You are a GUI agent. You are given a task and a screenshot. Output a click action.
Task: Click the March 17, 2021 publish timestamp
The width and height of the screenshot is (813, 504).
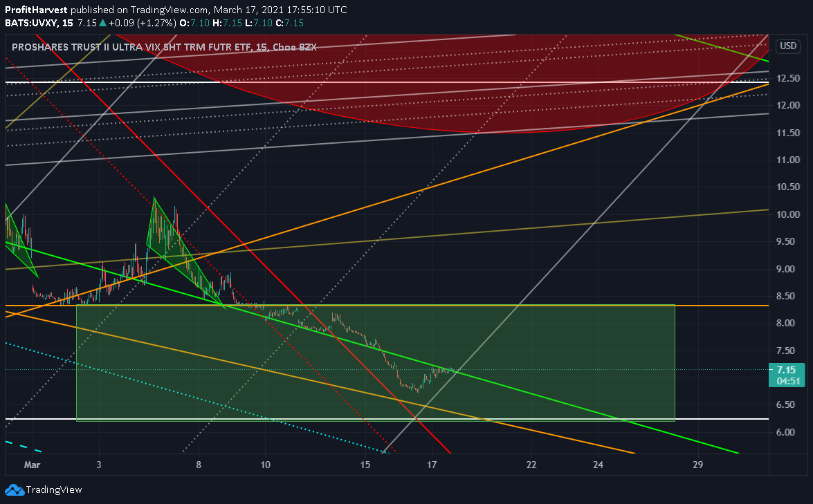coord(280,10)
